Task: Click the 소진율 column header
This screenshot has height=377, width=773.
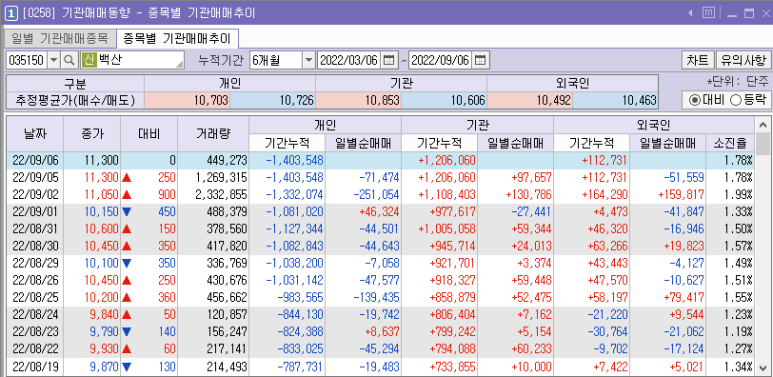Action: [x=730, y=143]
